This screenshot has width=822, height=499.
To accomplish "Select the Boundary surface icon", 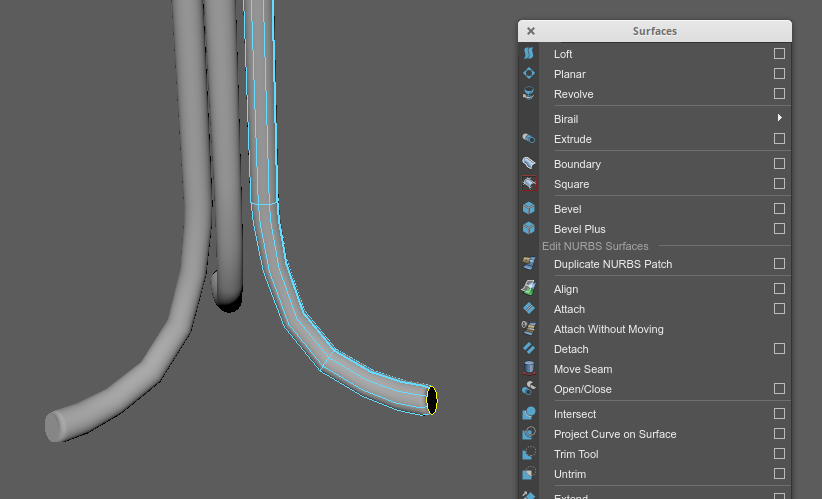I will pyautogui.click(x=529, y=164).
